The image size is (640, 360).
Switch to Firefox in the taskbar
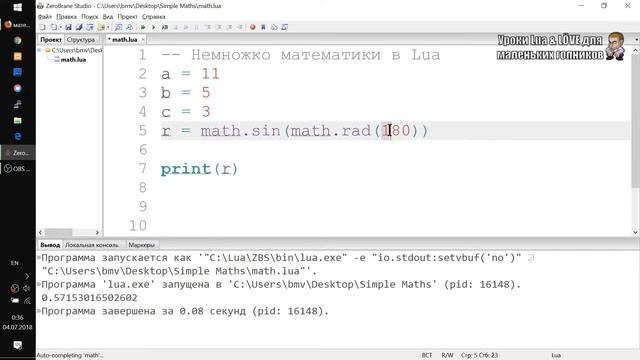18,24
